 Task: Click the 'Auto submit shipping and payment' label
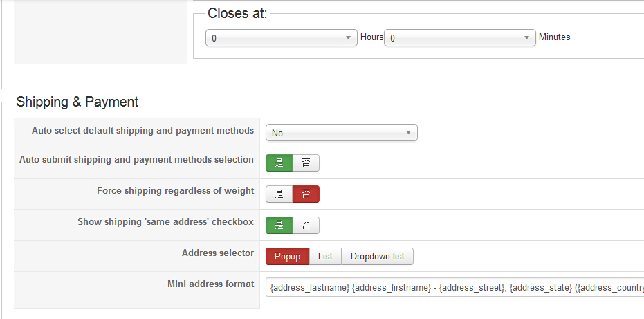(x=136, y=160)
